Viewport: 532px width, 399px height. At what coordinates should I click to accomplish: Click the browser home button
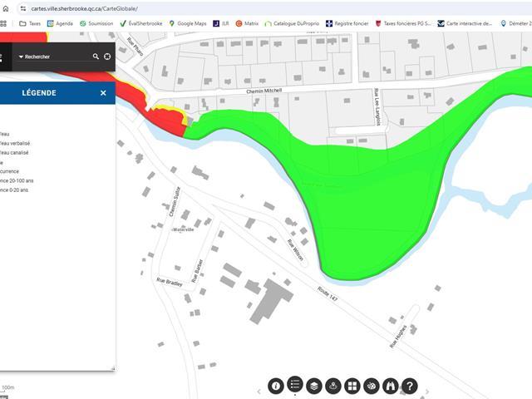tap(7, 8)
